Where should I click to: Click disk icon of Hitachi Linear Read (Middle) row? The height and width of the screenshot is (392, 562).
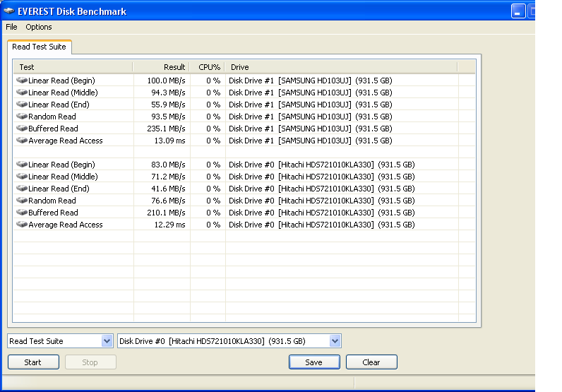22,177
